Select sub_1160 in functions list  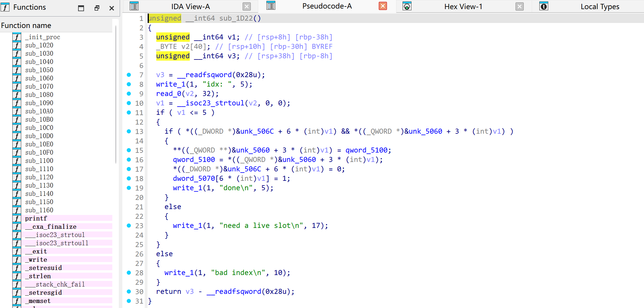[39, 210]
